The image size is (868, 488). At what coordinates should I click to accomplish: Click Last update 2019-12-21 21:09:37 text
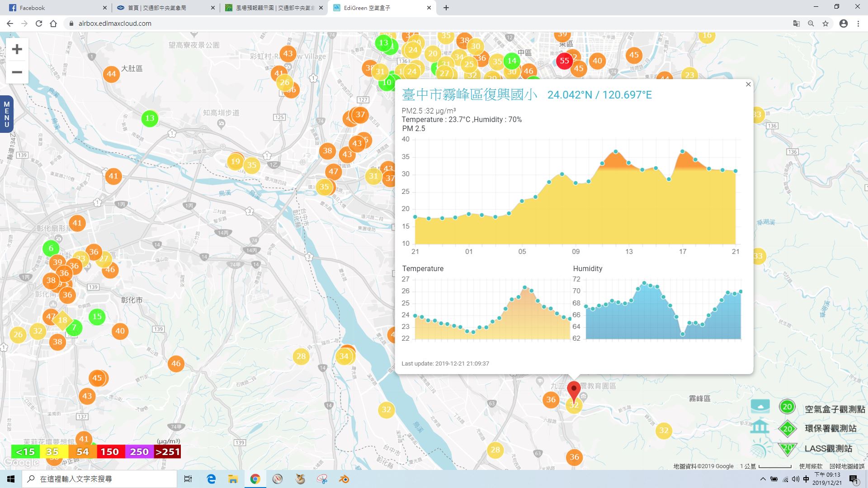click(x=445, y=363)
